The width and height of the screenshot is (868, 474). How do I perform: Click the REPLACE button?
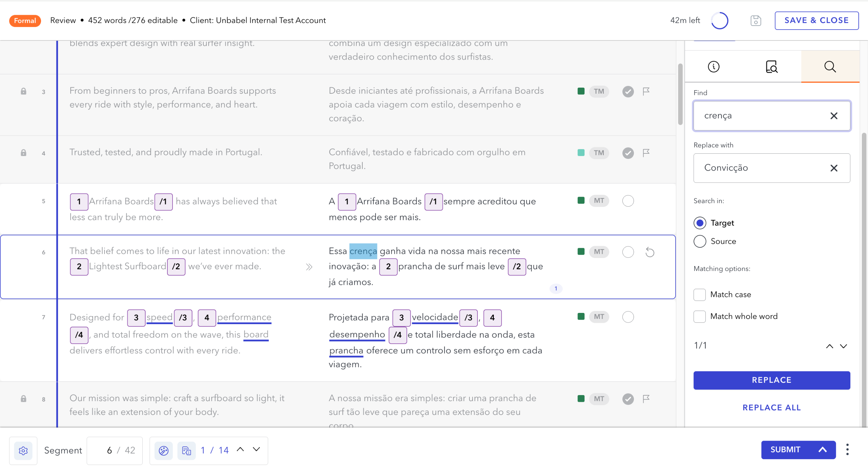click(771, 380)
